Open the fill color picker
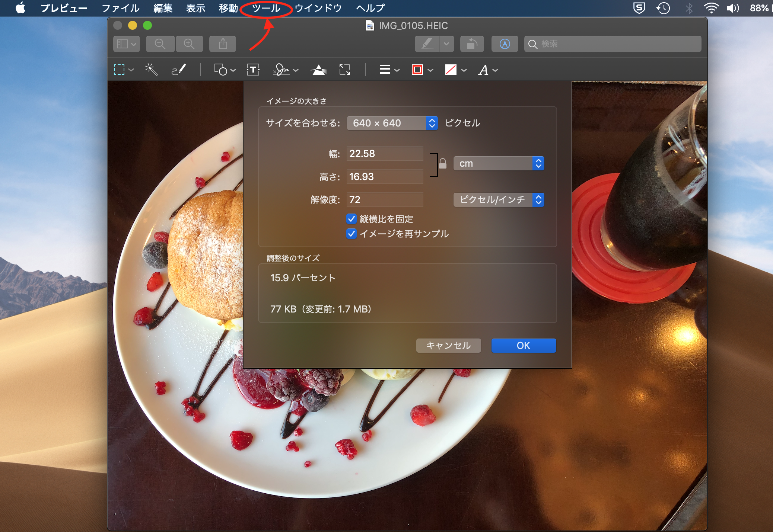This screenshot has width=773, height=532. (x=456, y=70)
